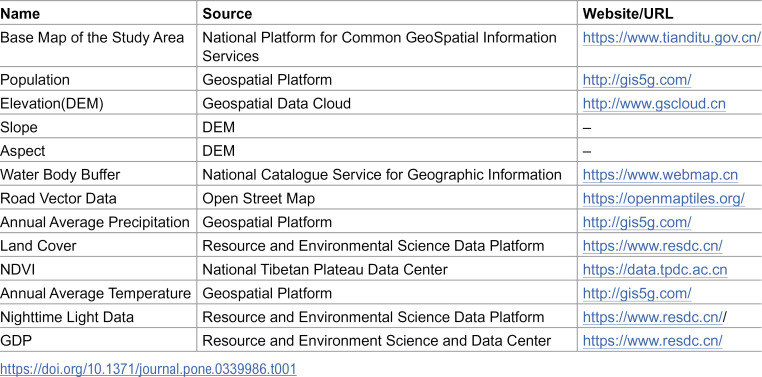This screenshot has height=377, width=762.
Task: Open the tianditu.gov.cn link
Action: (671, 38)
